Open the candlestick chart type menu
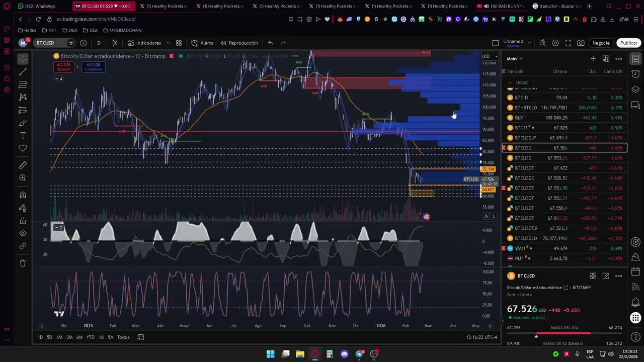The width and height of the screenshot is (644, 362). point(115,43)
